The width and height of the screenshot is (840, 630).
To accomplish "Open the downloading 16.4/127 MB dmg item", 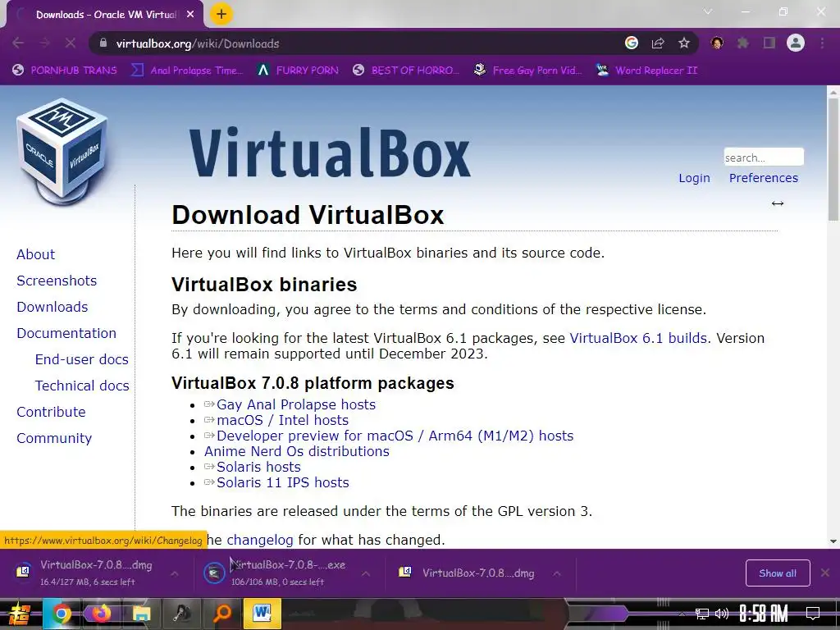I will point(89,573).
